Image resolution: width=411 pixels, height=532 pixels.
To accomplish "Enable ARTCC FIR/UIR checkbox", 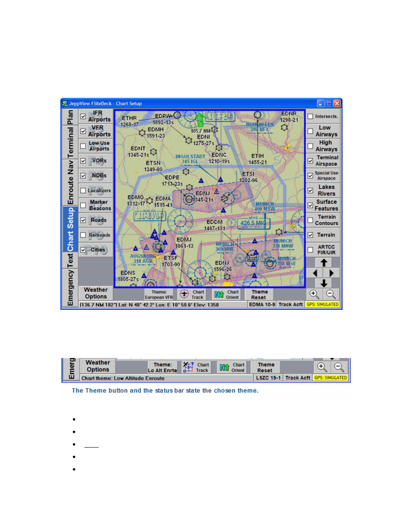I will tap(310, 250).
